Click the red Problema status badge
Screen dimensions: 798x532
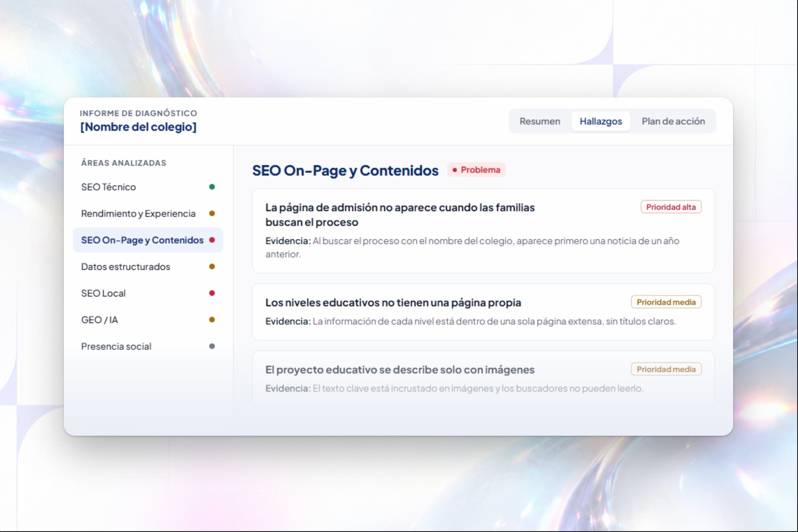pos(476,170)
